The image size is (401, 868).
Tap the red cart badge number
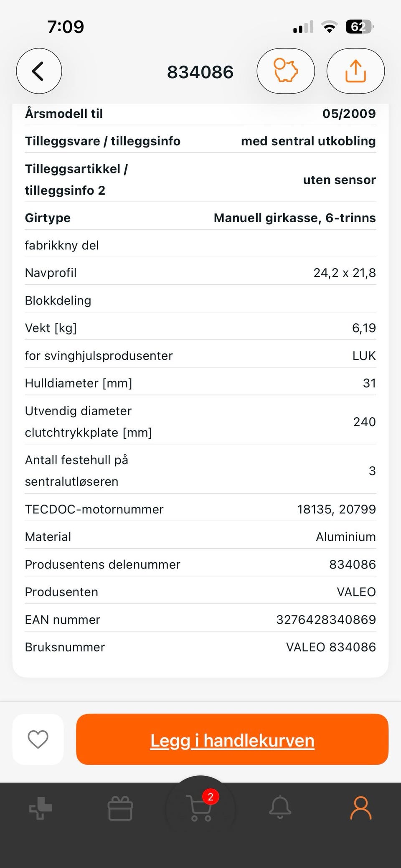[211, 797]
